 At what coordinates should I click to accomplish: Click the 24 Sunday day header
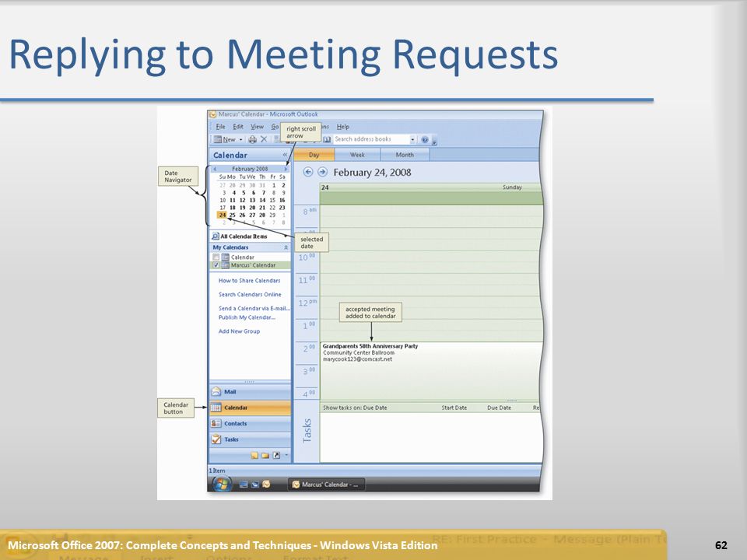coord(431,187)
